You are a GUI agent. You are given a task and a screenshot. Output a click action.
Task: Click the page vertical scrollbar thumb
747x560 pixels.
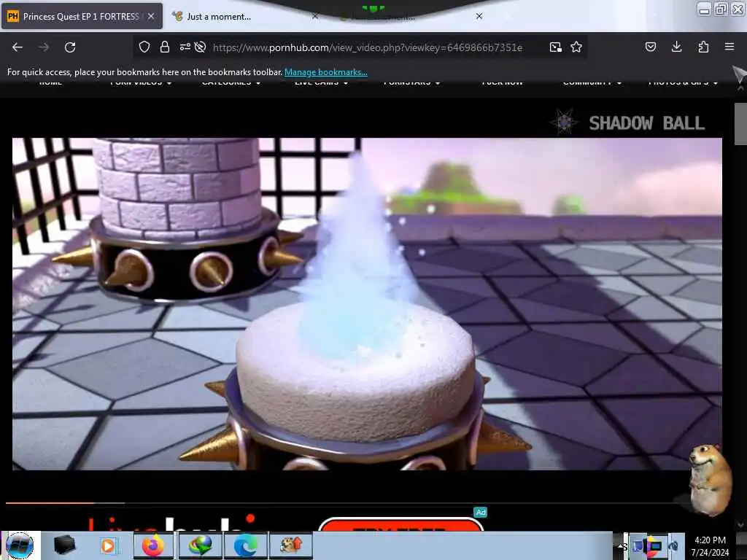coord(740,123)
